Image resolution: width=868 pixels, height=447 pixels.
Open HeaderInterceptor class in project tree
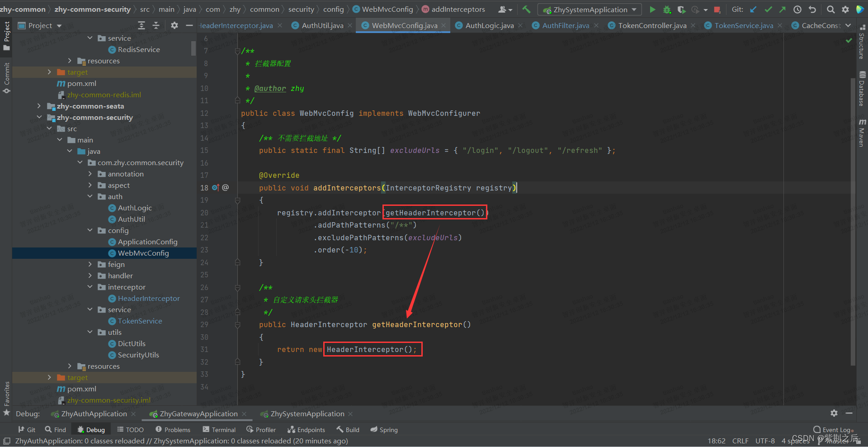point(148,298)
